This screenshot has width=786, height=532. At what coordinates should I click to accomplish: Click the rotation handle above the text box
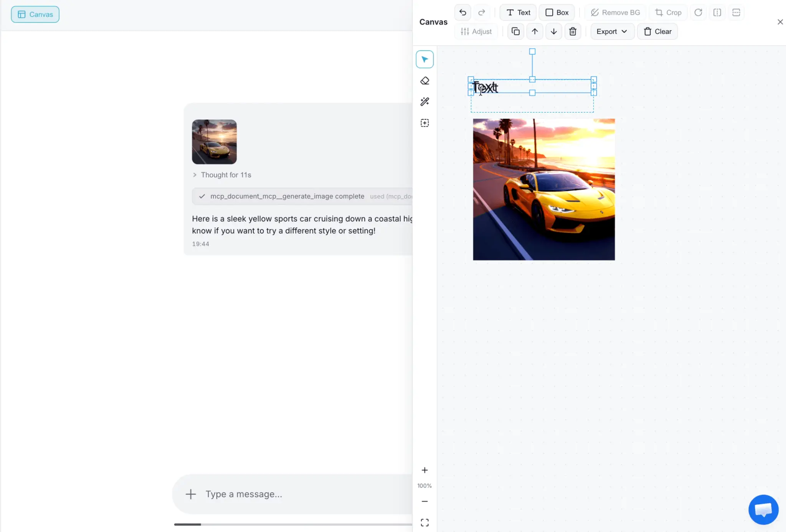[x=532, y=51]
